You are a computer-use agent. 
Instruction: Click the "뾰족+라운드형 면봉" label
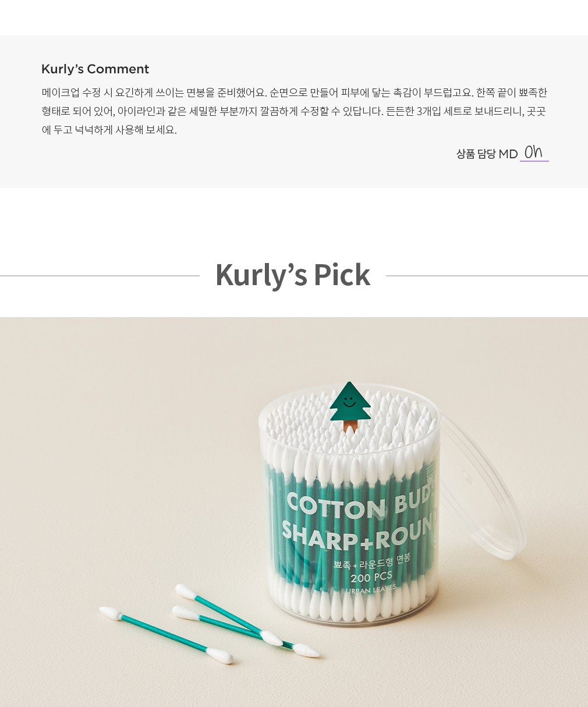point(372,563)
